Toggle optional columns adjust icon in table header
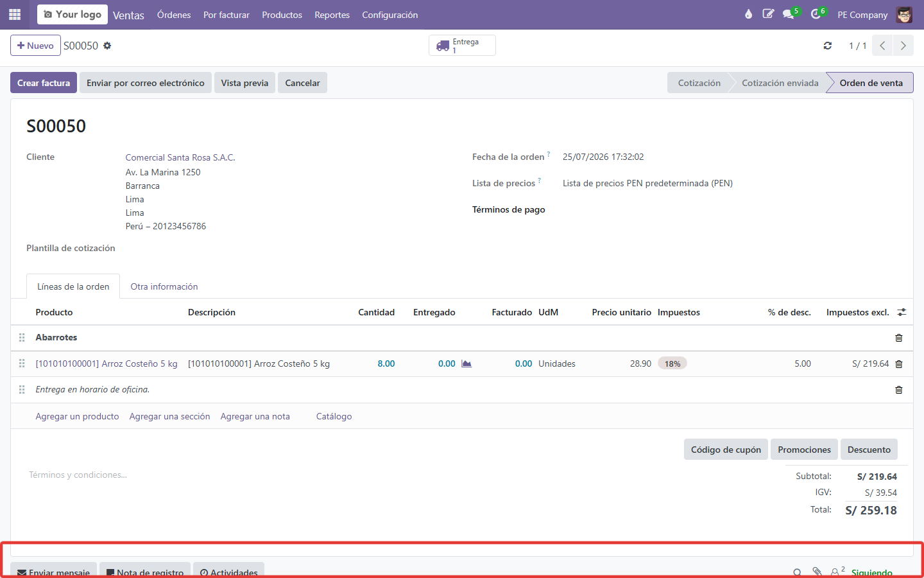Image resolution: width=924 pixels, height=578 pixels. tap(902, 312)
